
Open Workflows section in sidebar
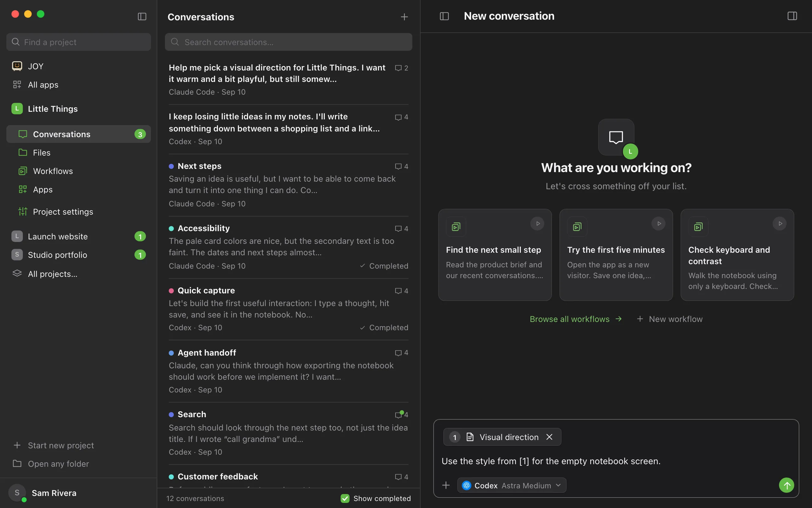79,171
